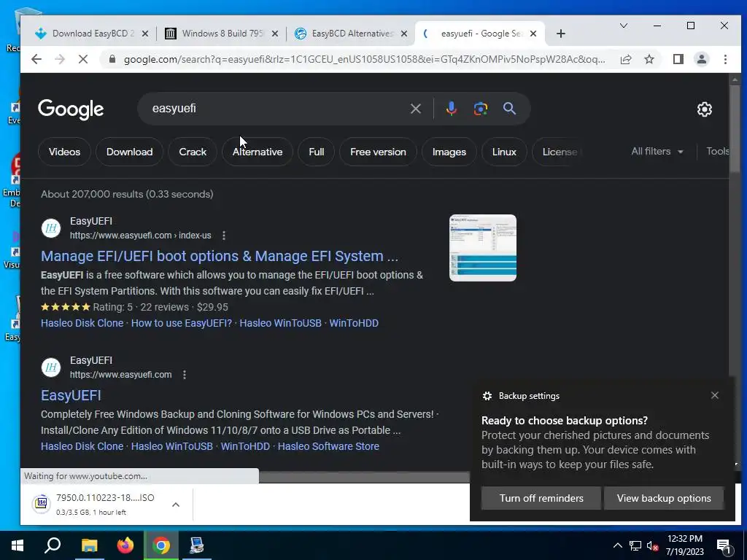Switch to the EasyBCD Alternatives tab
Screen dimensions: 747x560
pos(351,34)
